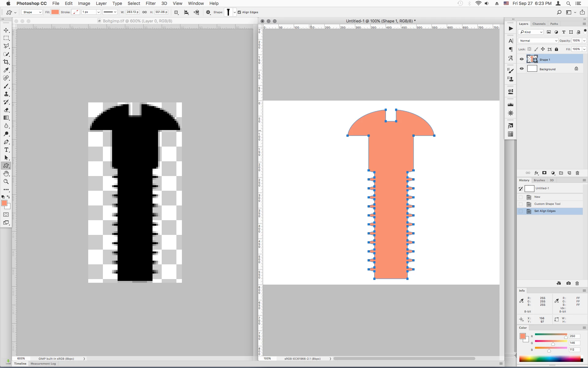Expand the layer Opacity dropdown arrow
The height and width of the screenshot is (368, 588).
pos(584,40)
